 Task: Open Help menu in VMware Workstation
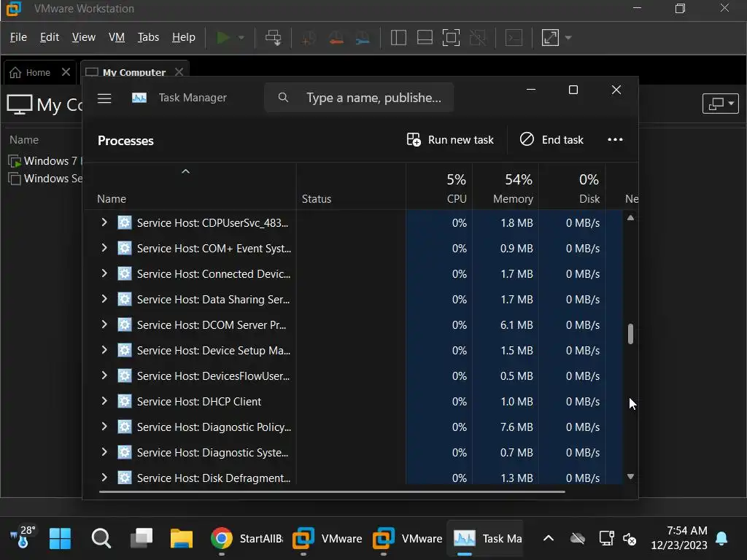(x=184, y=37)
